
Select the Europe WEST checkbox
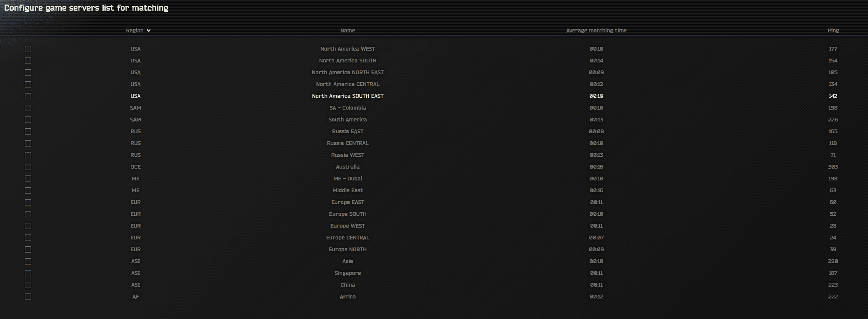(x=28, y=226)
